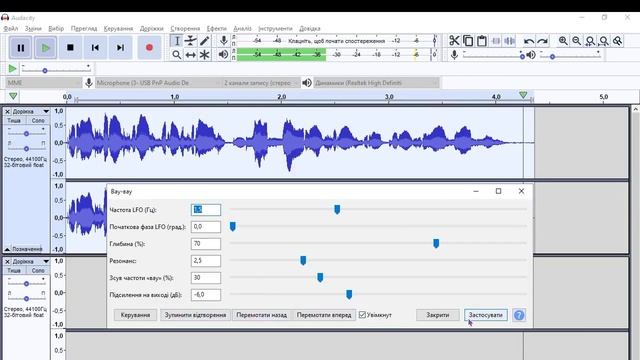Open the Доріжки menu
Image resolution: width=640 pixels, height=360 pixels.
tap(151, 29)
